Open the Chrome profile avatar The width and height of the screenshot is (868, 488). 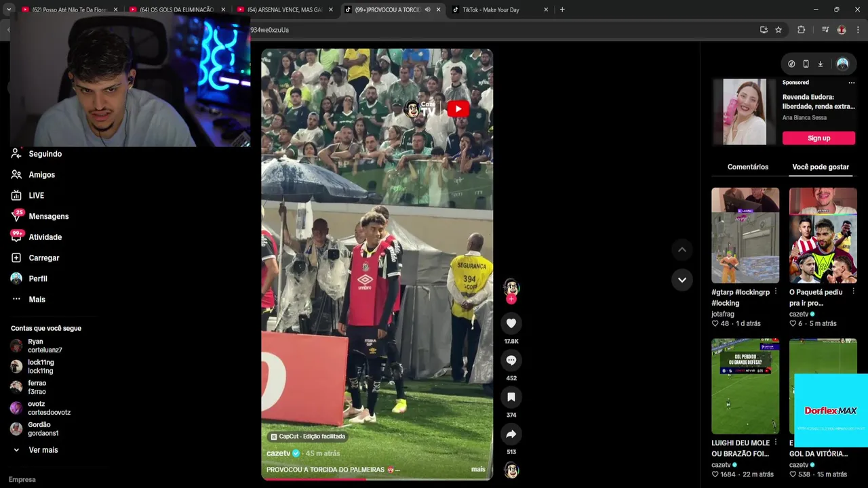(842, 30)
